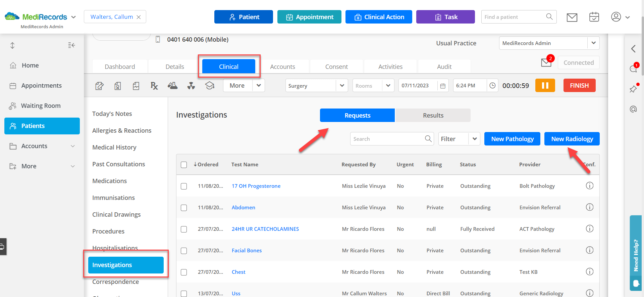The height and width of the screenshot is (297, 644).
Task: Close the Walters, Callum patient tab
Action: pos(139,17)
